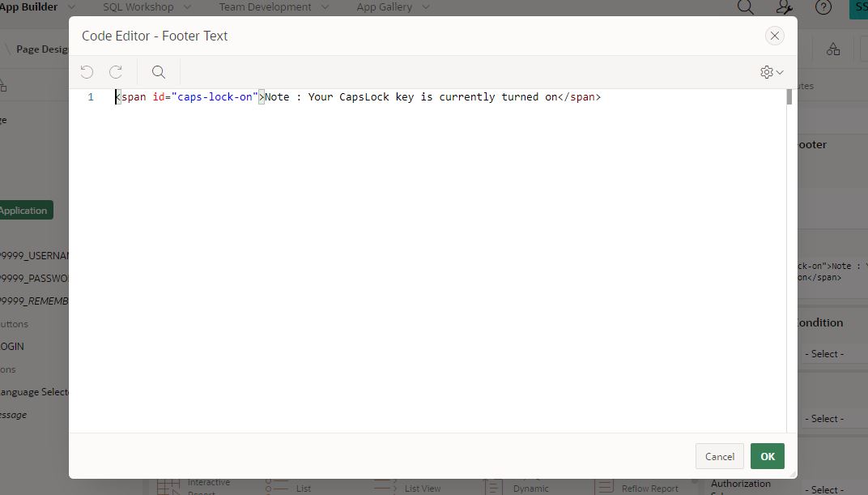
Task: Click the closing </span> tag in the code
Action: 579,97
